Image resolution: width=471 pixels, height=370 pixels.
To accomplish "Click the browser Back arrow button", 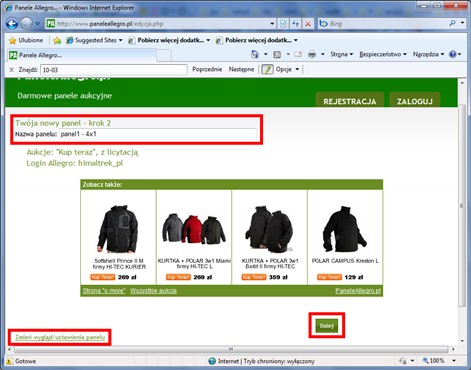I will [12, 24].
